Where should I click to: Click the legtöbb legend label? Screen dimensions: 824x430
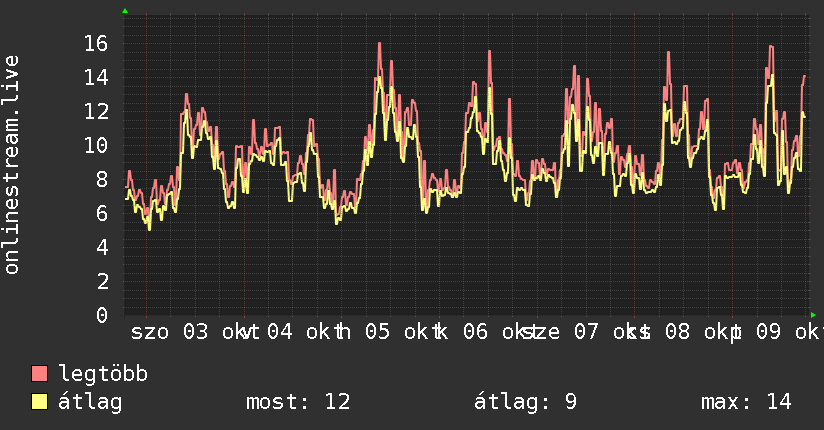(103, 374)
